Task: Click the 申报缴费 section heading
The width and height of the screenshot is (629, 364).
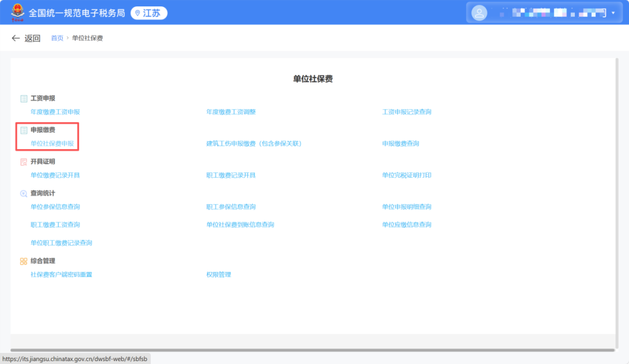Action: (x=43, y=130)
